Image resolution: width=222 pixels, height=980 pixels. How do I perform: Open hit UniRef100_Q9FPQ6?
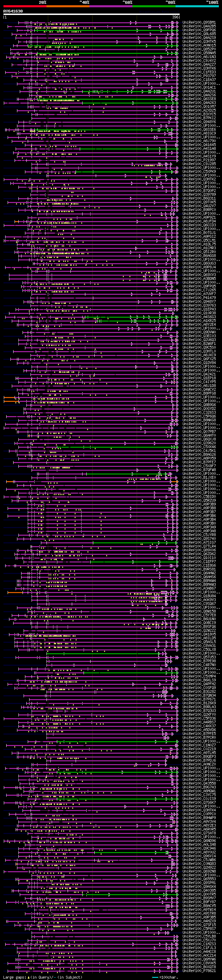click(199, 30)
